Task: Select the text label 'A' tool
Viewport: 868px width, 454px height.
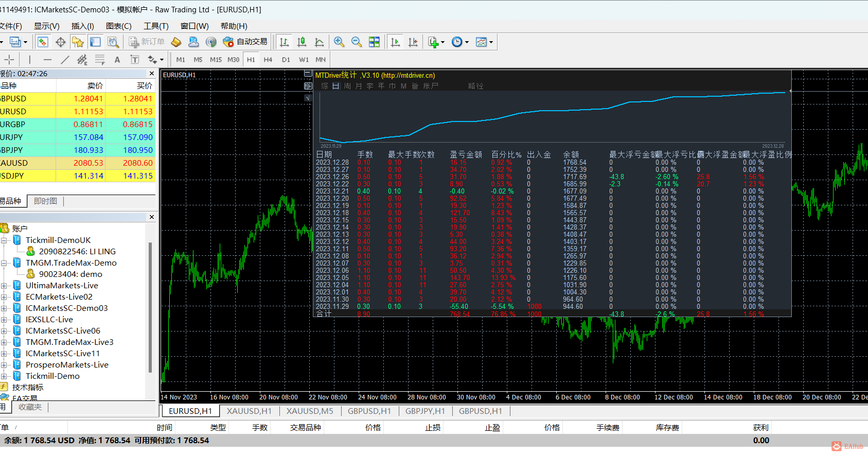Action: (117, 60)
